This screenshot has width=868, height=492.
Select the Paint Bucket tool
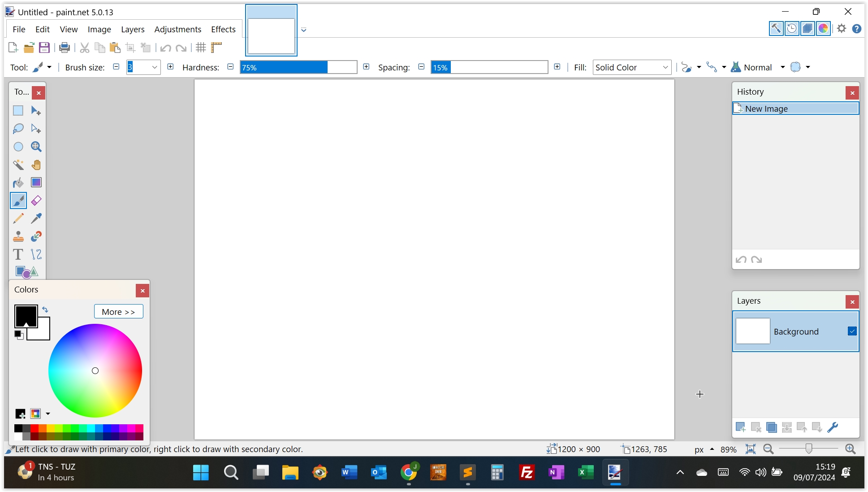point(18,183)
